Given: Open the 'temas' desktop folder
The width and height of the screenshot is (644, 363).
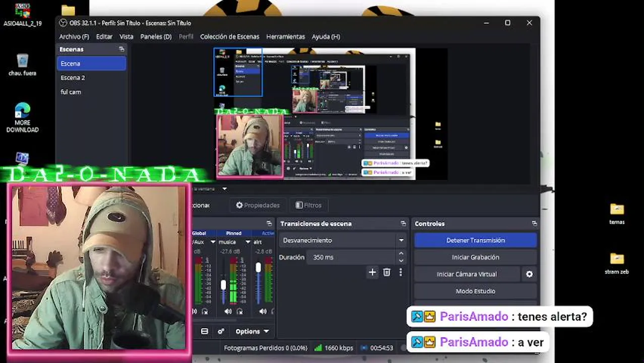Looking at the screenshot, I should 617,214.
